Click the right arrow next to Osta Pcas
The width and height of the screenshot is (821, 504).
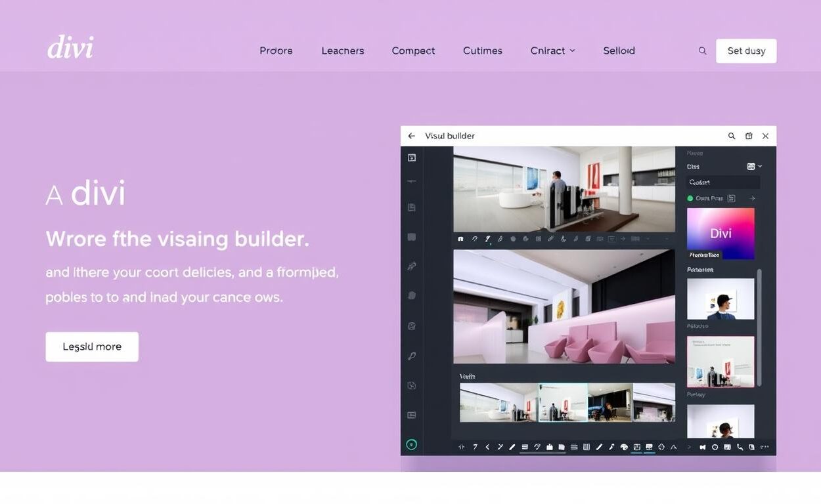pyautogui.click(x=753, y=198)
